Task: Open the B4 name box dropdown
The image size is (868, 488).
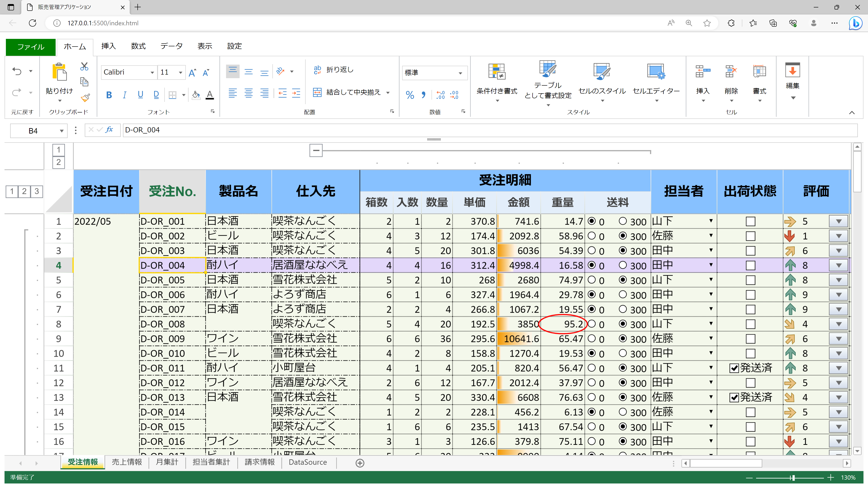Action: point(62,131)
